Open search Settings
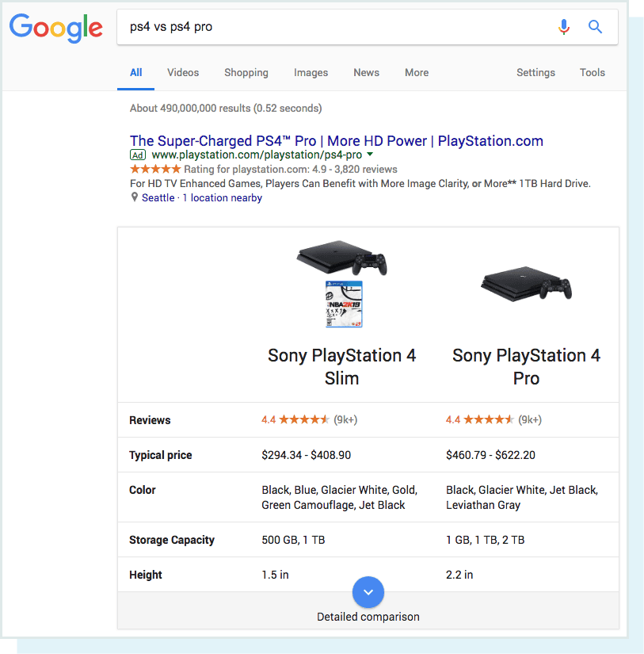The image size is (644, 654). 535,72
